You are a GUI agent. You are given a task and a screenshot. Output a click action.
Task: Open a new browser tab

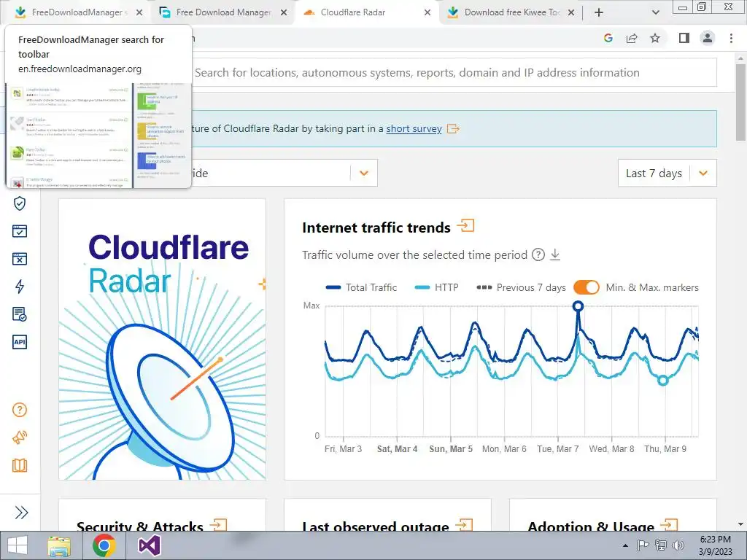pyautogui.click(x=599, y=12)
